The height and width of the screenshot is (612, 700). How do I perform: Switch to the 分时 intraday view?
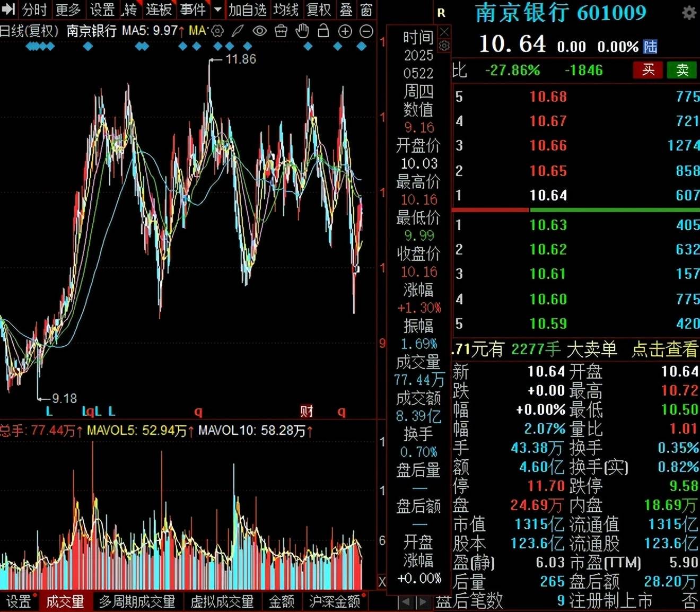click(34, 10)
